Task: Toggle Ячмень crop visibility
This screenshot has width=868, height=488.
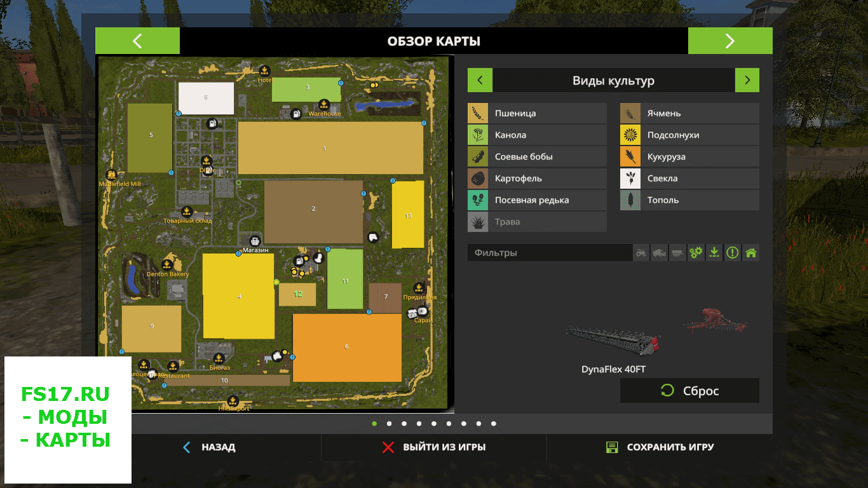Action: pyautogui.click(x=689, y=114)
